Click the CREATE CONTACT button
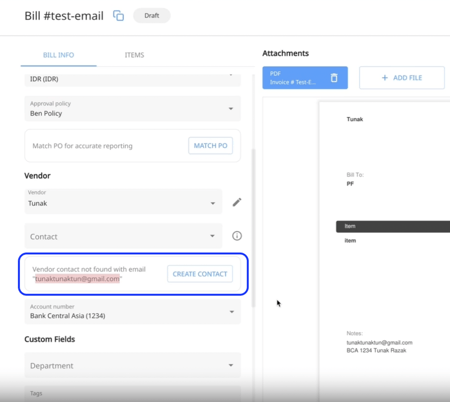The image size is (450, 402). (200, 274)
